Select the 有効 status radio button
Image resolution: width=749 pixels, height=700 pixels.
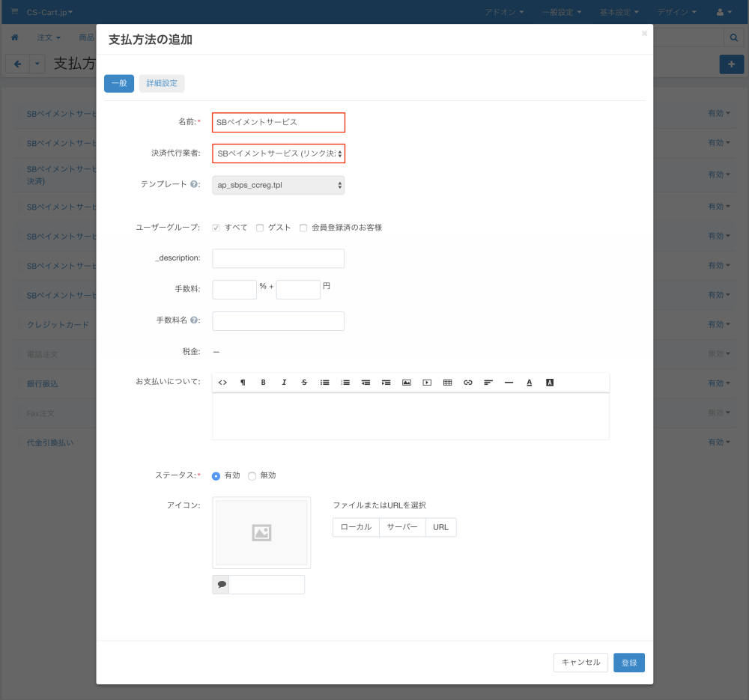click(x=216, y=476)
